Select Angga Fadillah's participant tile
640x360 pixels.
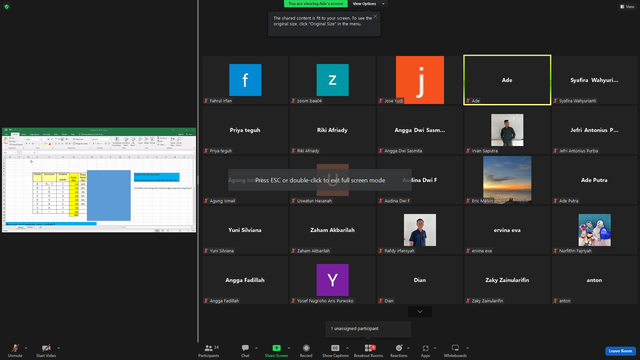[245, 280]
